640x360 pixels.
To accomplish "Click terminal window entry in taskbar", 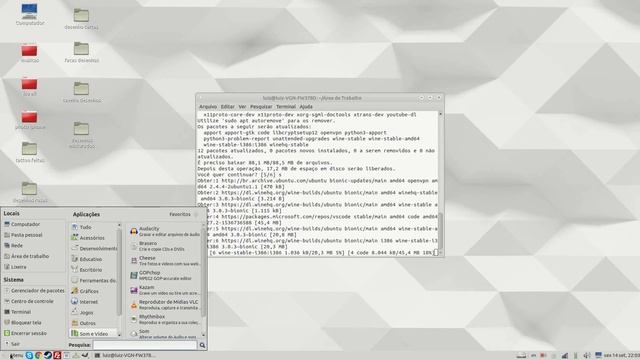I will coord(125,356).
